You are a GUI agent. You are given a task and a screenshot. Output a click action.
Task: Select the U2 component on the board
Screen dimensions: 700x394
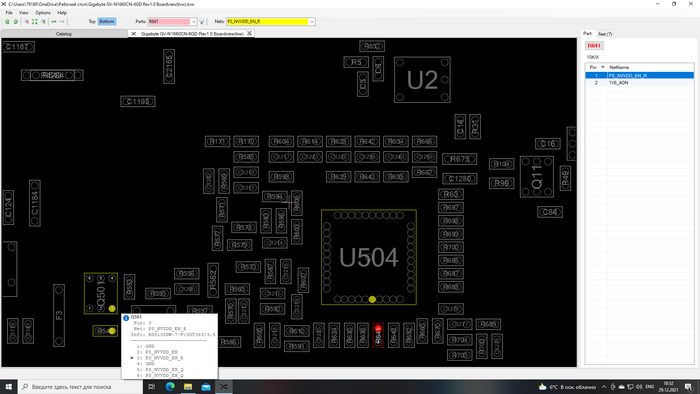click(x=422, y=80)
